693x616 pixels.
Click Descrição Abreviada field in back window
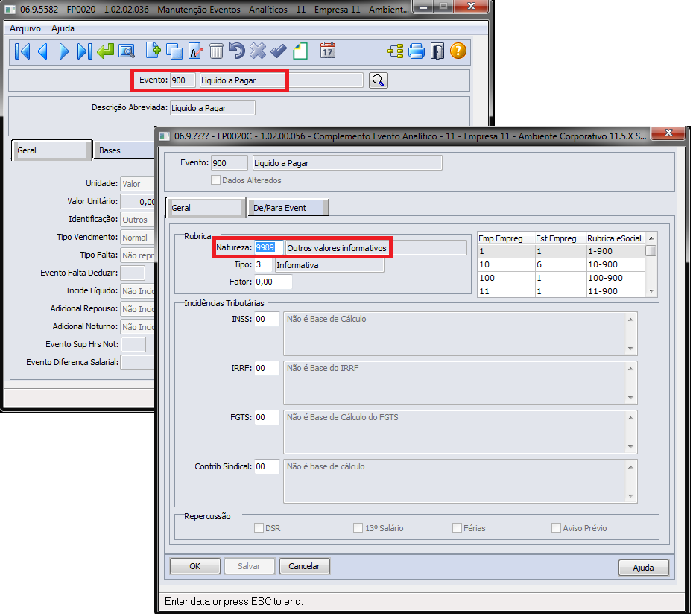[212, 108]
